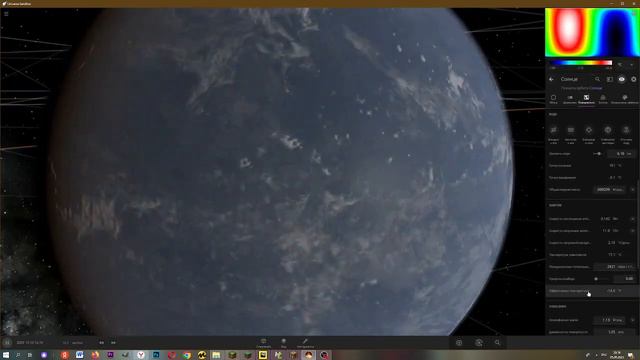Open Google Chrome from the taskbar

click(187, 355)
